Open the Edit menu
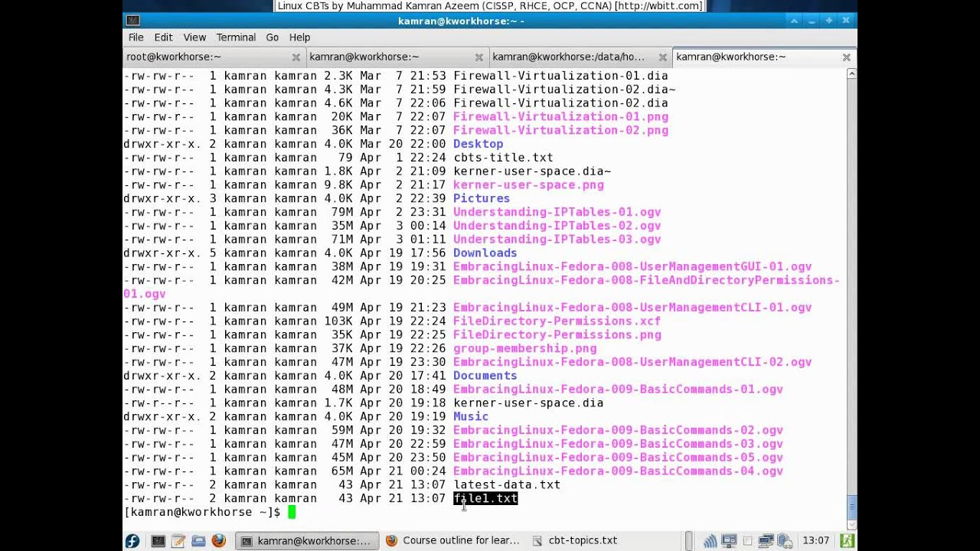This screenshot has width=980, height=551. (x=163, y=37)
